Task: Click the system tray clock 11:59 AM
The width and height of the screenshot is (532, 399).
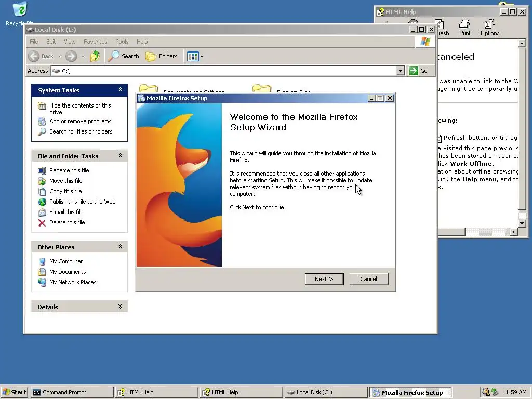Action: (x=514, y=392)
